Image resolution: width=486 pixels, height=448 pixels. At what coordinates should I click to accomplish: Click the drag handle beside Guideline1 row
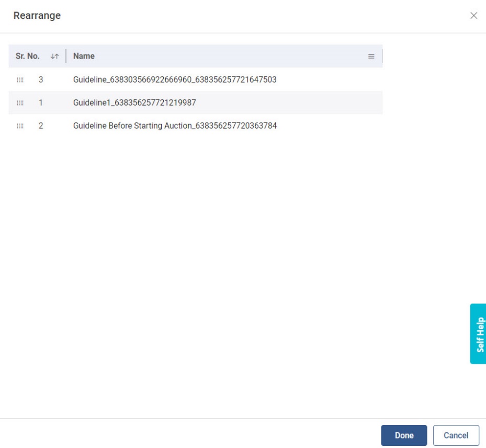(20, 103)
